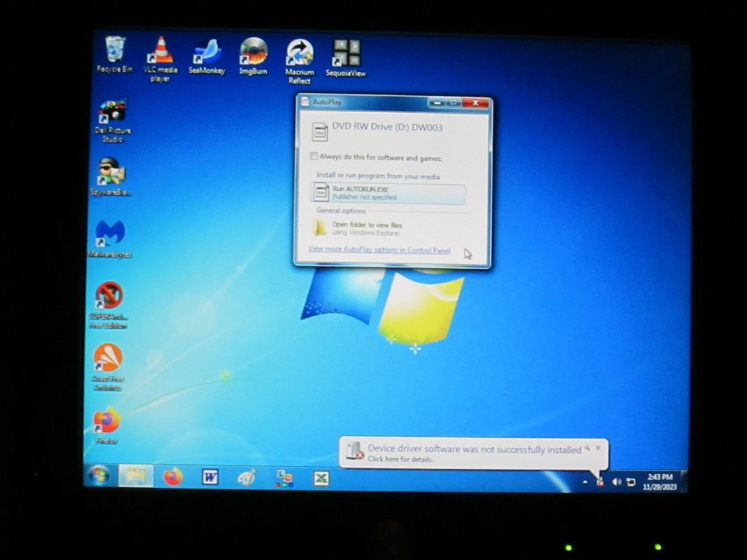
Task: Select the SpywareBlaster desktop icon
Action: 111,176
